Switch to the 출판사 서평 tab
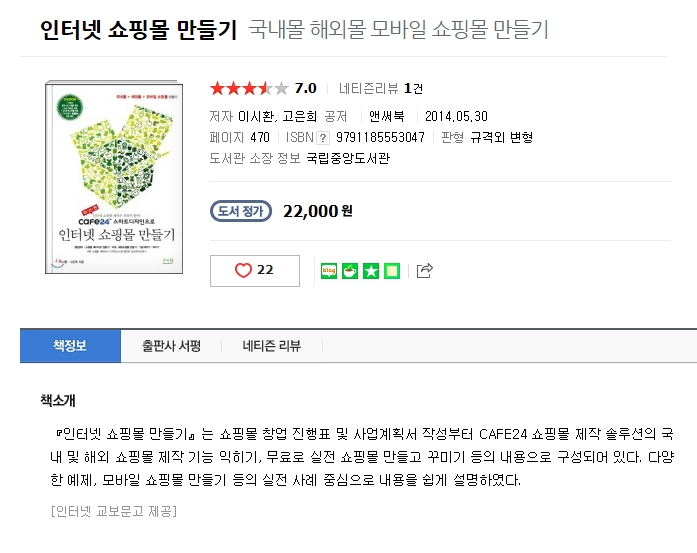The width and height of the screenshot is (697, 553). pyautogui.click(x=171, y=346)
